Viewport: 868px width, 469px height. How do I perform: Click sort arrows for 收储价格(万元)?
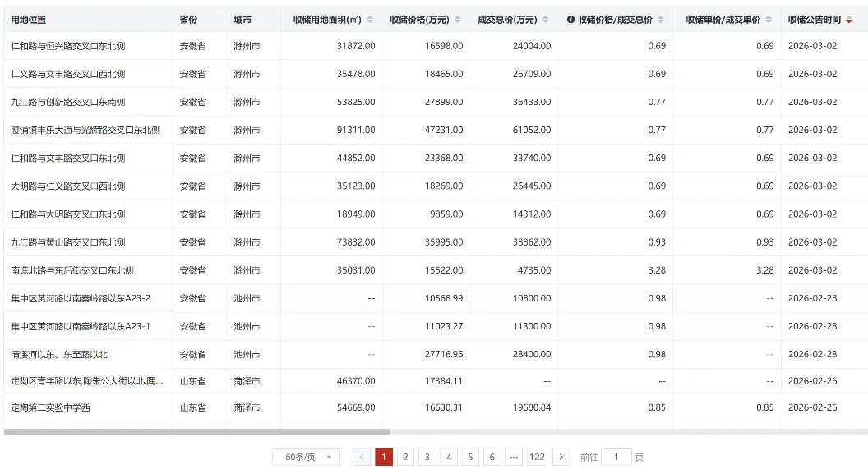tap(457, 20)
